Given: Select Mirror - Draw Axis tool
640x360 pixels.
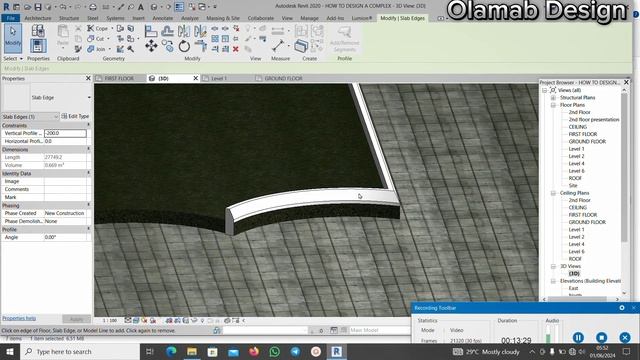Looking at the screenshot, I should tap(200, 31).
